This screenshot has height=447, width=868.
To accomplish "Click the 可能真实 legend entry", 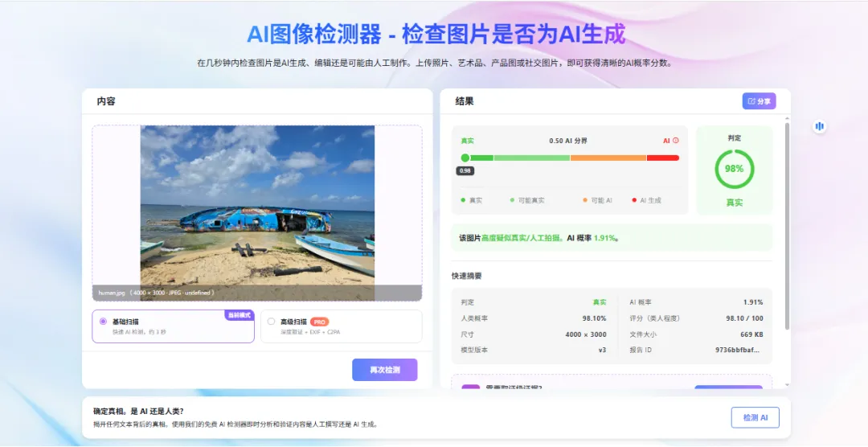I will 527,200.
